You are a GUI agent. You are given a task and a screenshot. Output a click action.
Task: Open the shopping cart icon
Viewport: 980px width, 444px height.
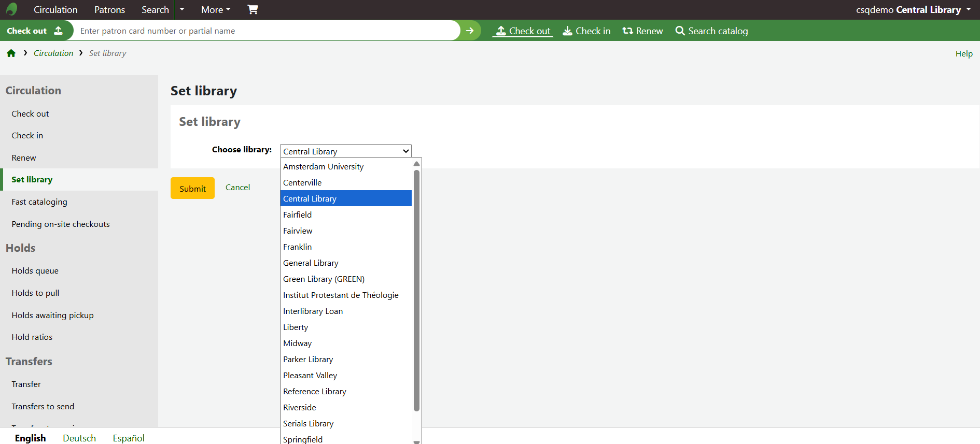click(253, 9)
